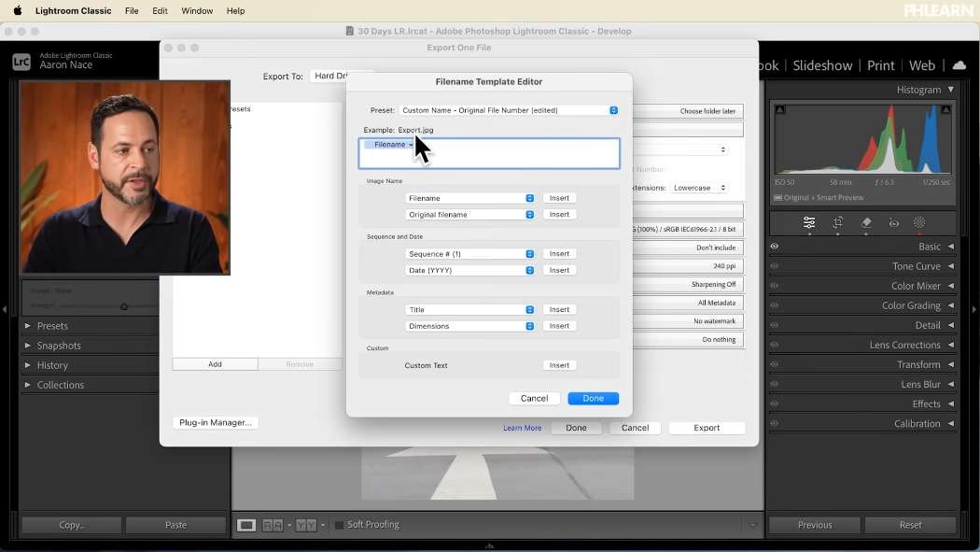Toggle Color Grading panel visibility eye
980x552 pixels.
(775, 305)
